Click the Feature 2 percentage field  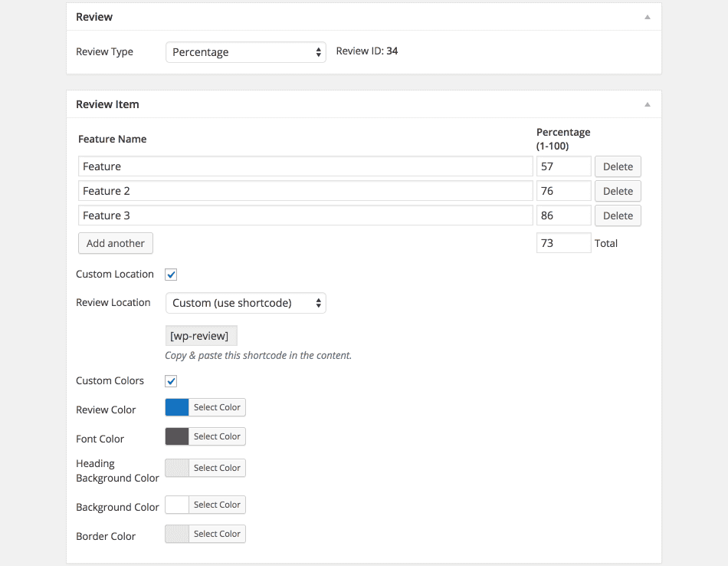point(563,190)
